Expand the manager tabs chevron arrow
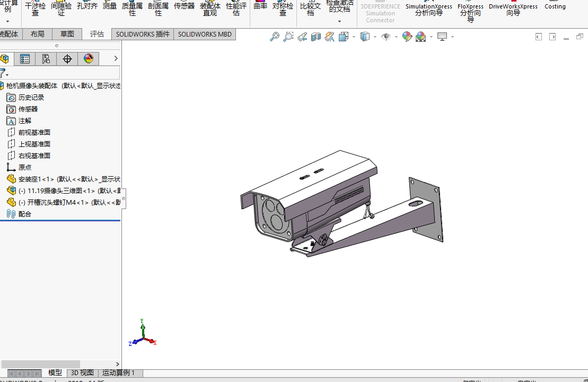 point(116,58)
